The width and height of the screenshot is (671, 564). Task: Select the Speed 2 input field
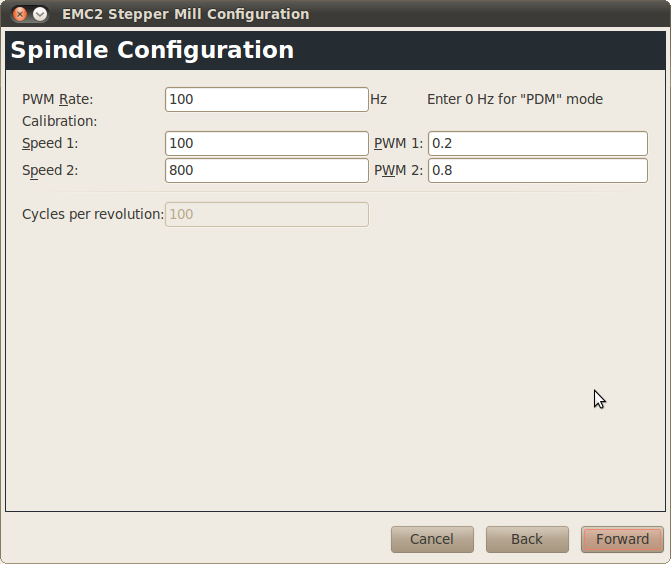pyautogui.click(x=267, y=170)
